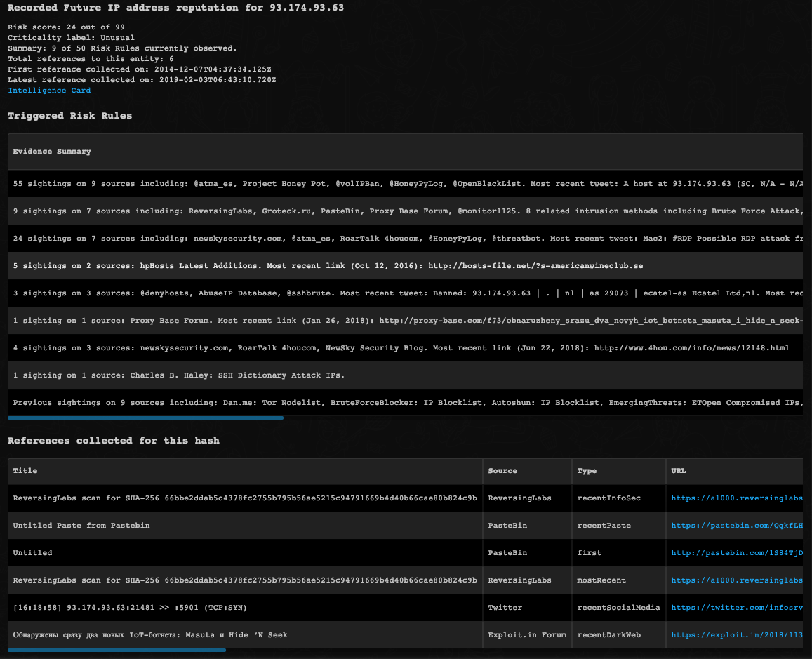Click the Title column header

pyautogui.click(x=25, y=470)
